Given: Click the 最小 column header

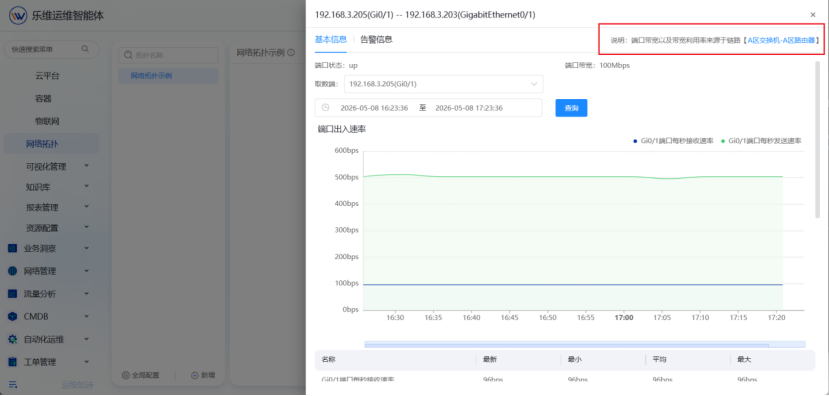Looking at the screenshot, I should click(x=575, y=360).
